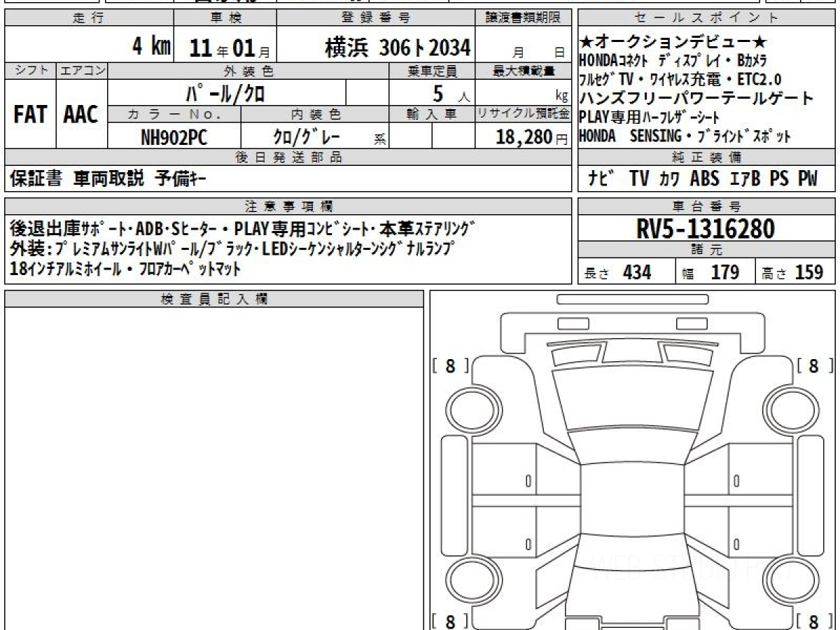Screen dimensions: 840x630
Task: Select the 後退出庫サポート notes line
Action: pyautogui.click(x=243, y=227)
